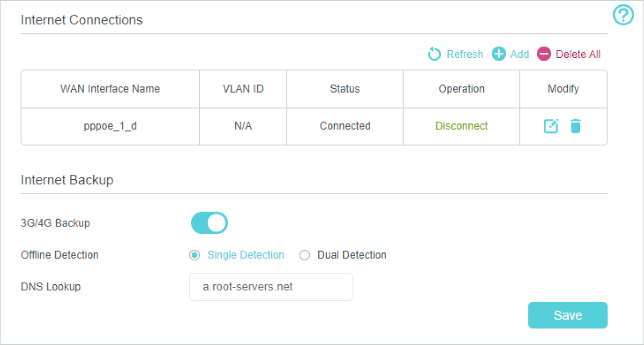Click the circular Refresh arrow icon

[435, 55]
